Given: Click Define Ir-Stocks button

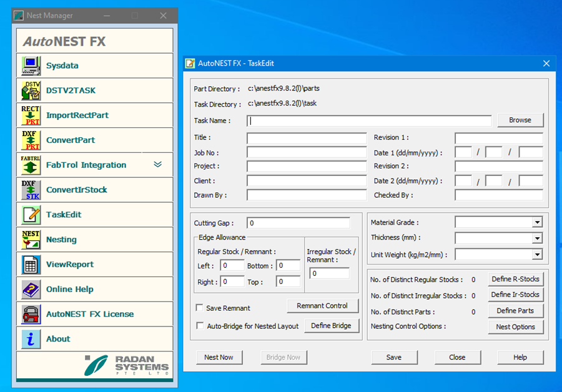Looking at the screenshot, I should [515, 295].
